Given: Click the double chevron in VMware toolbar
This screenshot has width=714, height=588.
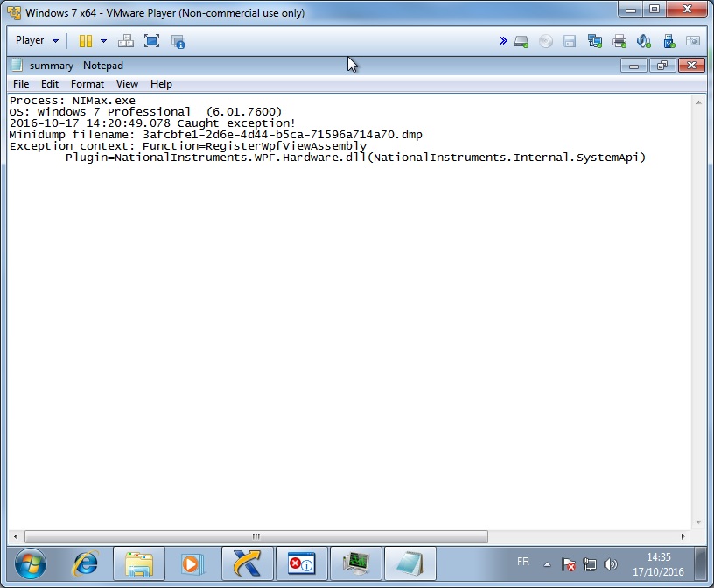Looking at the screenshot, I should click(x=503, y=41).
